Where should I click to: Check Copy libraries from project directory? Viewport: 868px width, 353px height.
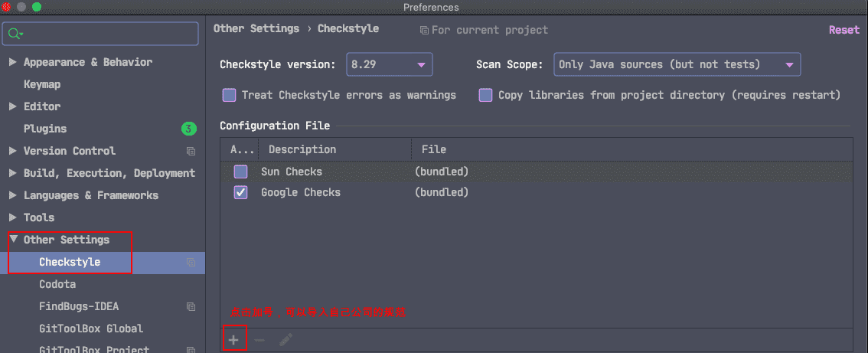[485, 95]
